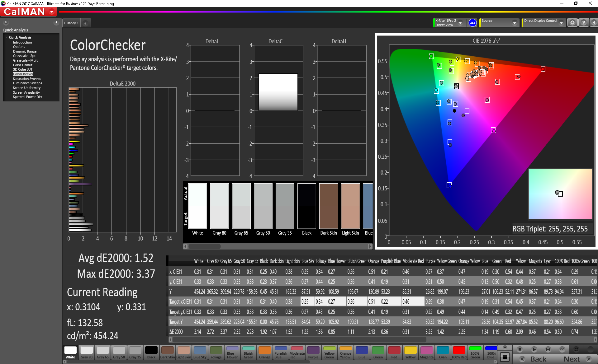
Task: Open the Direct Display Control dropdown
Action: pyautogui.click(x=561, y=23)
